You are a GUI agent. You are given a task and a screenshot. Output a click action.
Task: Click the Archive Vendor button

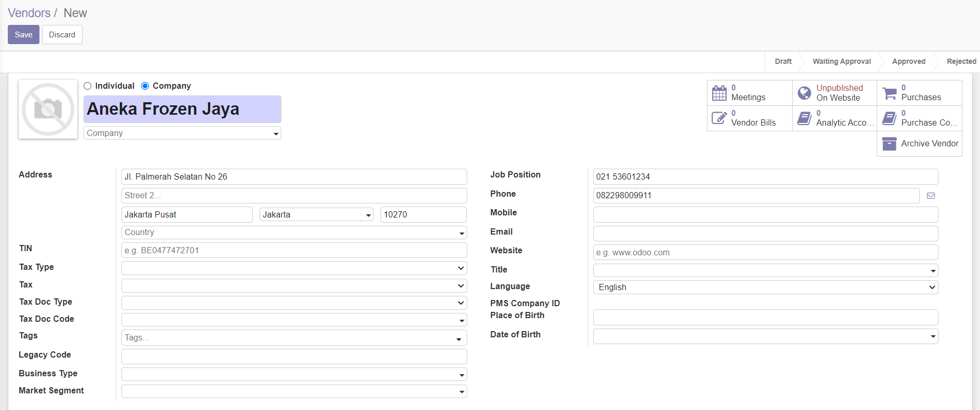click(919, 144)
